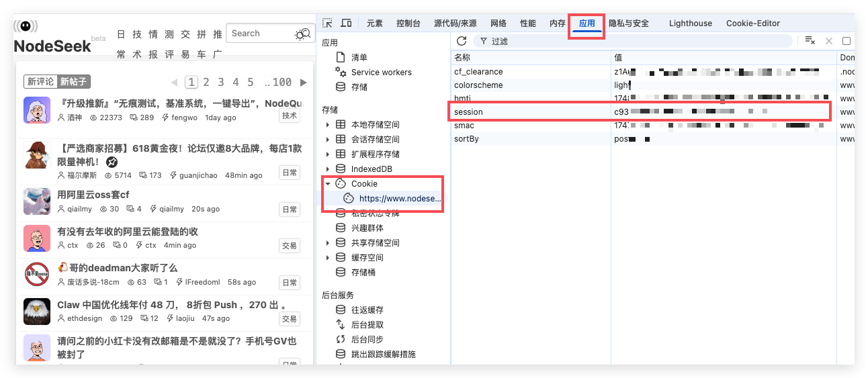Select the inspect element picker icon
This screenshot has width=868, height=378.
(328, 23)
